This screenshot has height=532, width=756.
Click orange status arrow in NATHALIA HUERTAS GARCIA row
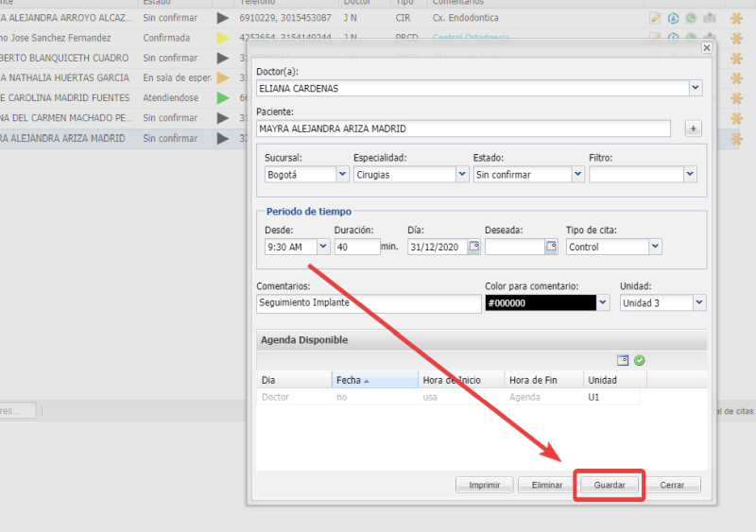click(222, 78)
